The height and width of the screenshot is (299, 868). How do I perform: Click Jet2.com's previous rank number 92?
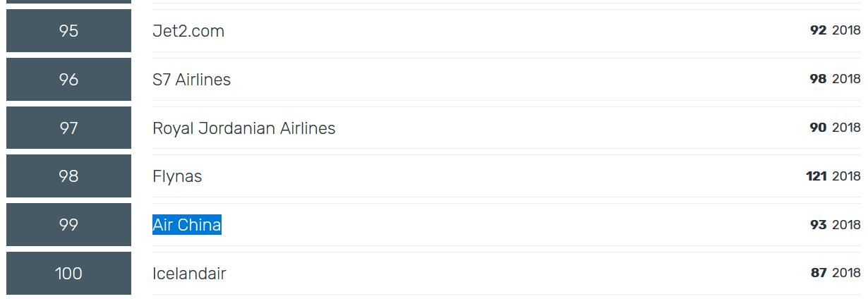818,30
